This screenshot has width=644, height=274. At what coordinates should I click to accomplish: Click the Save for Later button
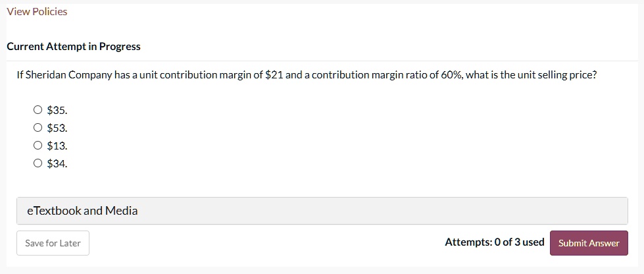tap(53, 243)
